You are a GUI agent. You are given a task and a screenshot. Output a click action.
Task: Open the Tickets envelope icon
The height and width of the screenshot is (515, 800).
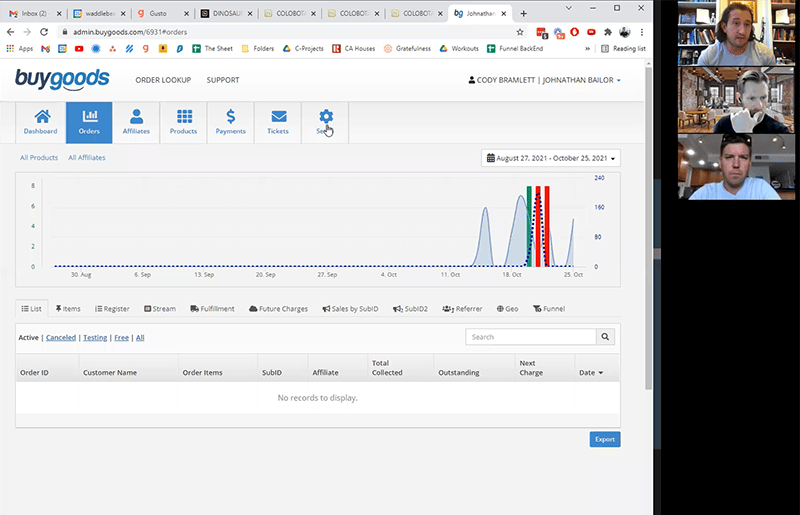[x=278, y=117]
